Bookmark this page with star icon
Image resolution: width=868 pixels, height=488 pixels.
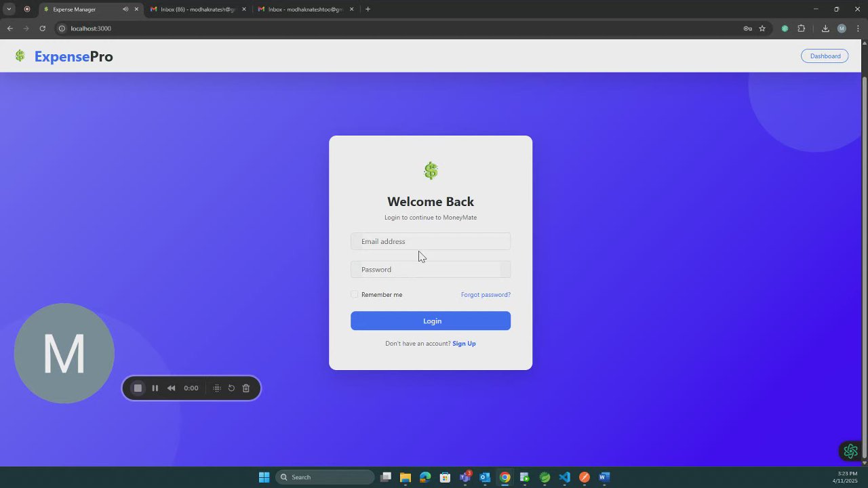[x=762, y=28]
